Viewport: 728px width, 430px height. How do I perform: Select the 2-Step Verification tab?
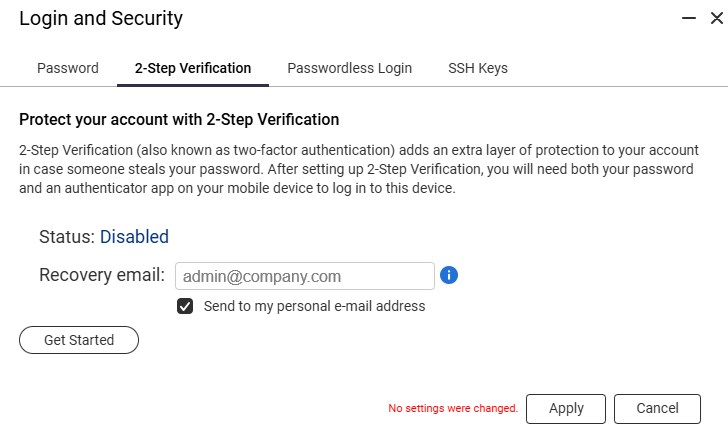[193, 68]
